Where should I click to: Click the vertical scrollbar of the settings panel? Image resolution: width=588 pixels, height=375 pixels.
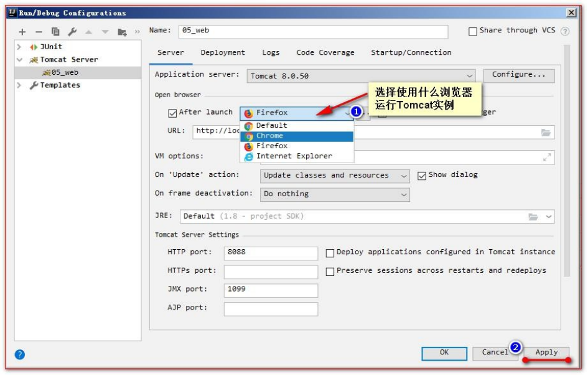coord(567,161)
